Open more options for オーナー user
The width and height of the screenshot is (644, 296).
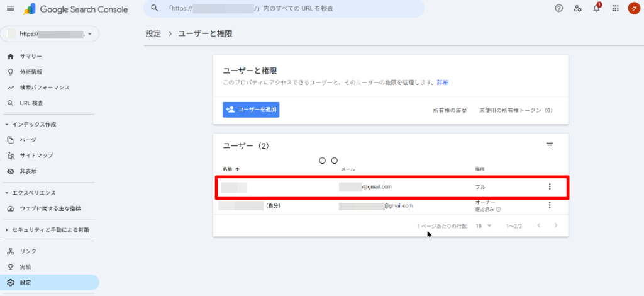point(550,205)
